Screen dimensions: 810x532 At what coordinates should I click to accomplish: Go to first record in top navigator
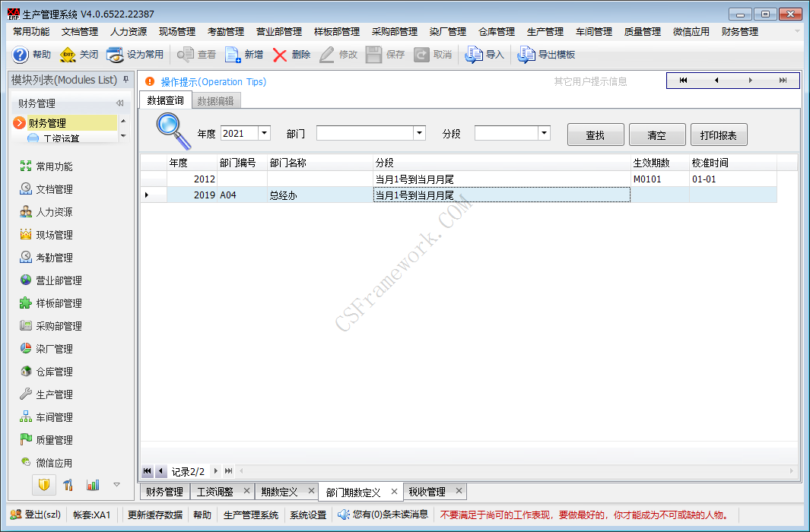coord(683,80)
